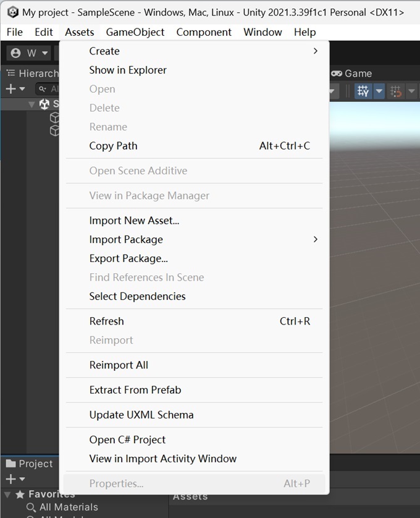Switch to the Game tab

click(x=352, y=74)
